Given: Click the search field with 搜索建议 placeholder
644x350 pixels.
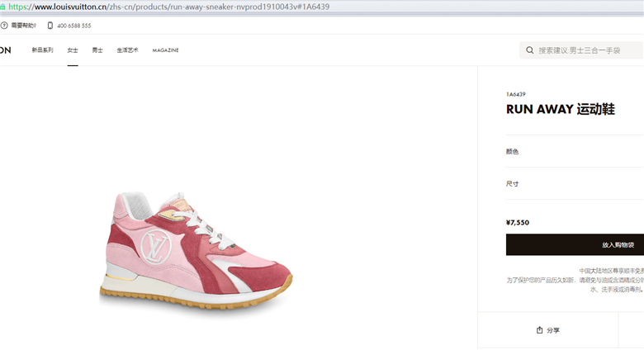Looking at the screenshot, I should coord(581,50).
